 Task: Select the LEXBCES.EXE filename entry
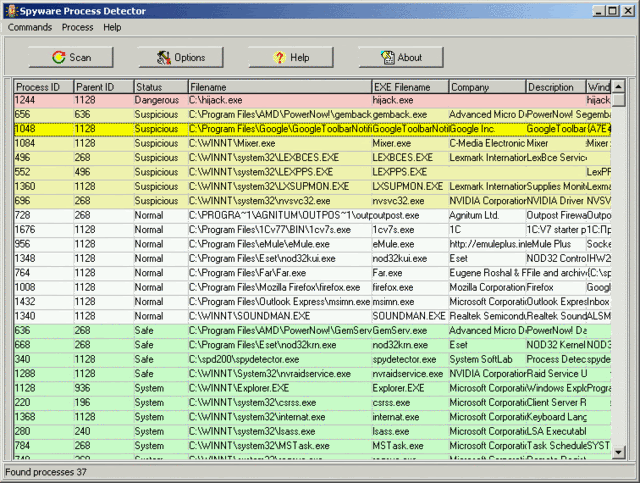tap(280, 158)
